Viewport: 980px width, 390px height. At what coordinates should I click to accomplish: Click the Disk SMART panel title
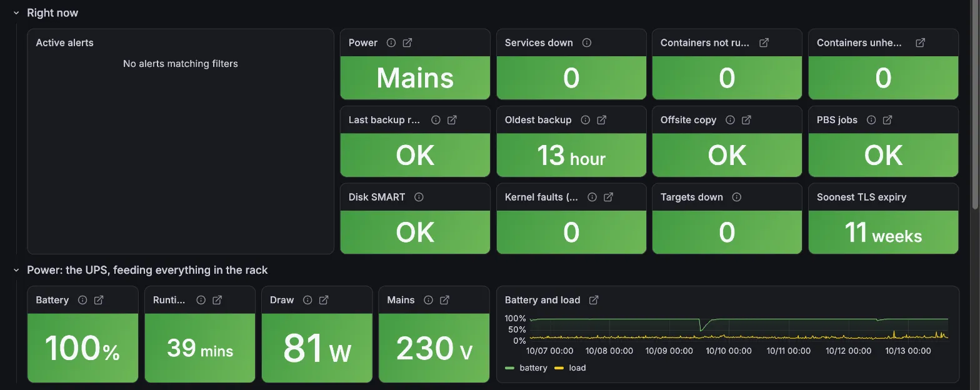point(377,197)
